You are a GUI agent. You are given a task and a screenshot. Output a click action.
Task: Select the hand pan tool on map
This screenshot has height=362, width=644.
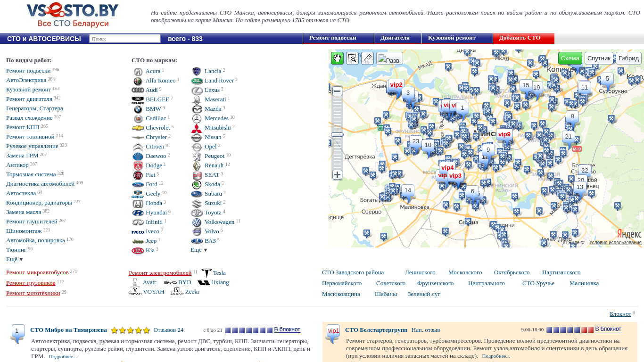pos(337,58)
